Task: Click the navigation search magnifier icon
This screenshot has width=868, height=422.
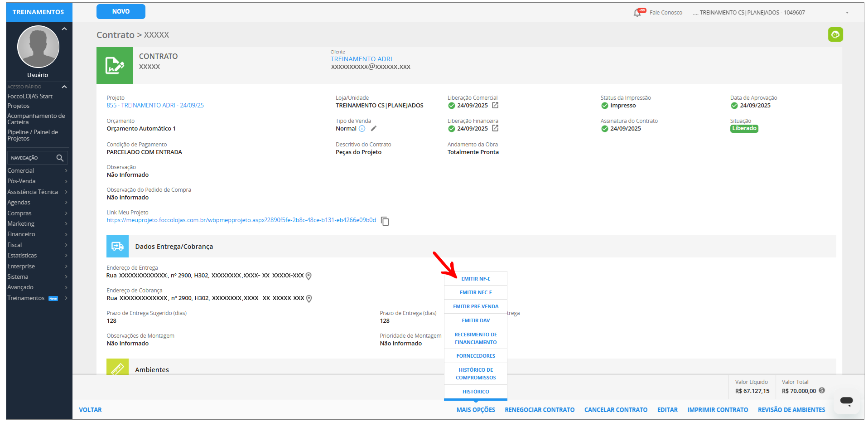Action: pos(60,158)
